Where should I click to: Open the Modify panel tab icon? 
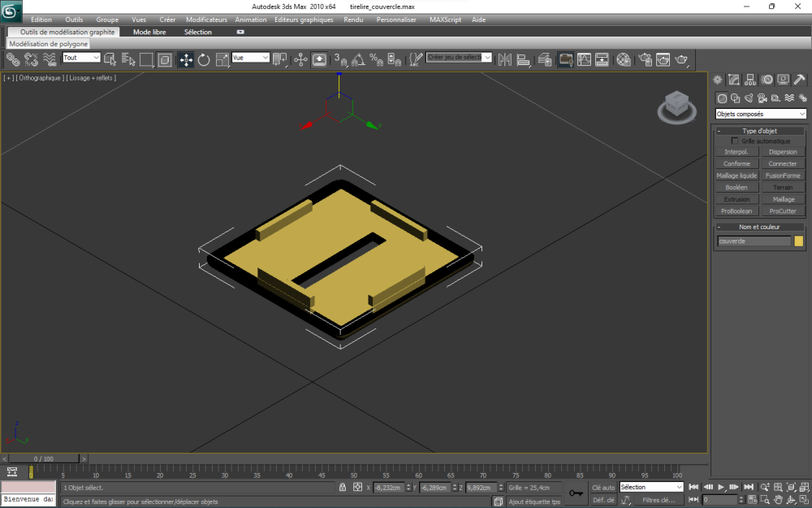[734, 80]
